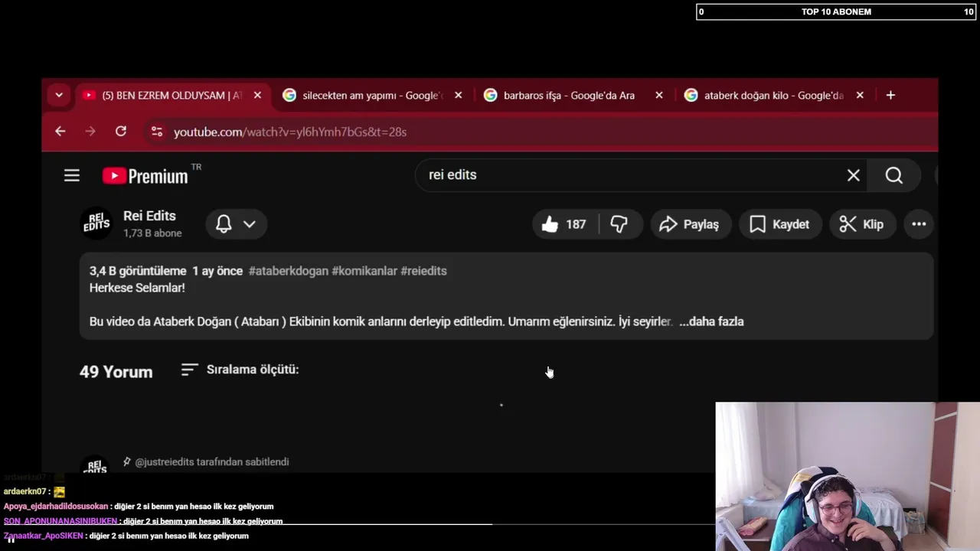Image resolution: width=980 pixels, height=551 pixels.
Task: Like the video with 187 likes
Action: coord(565,224)
